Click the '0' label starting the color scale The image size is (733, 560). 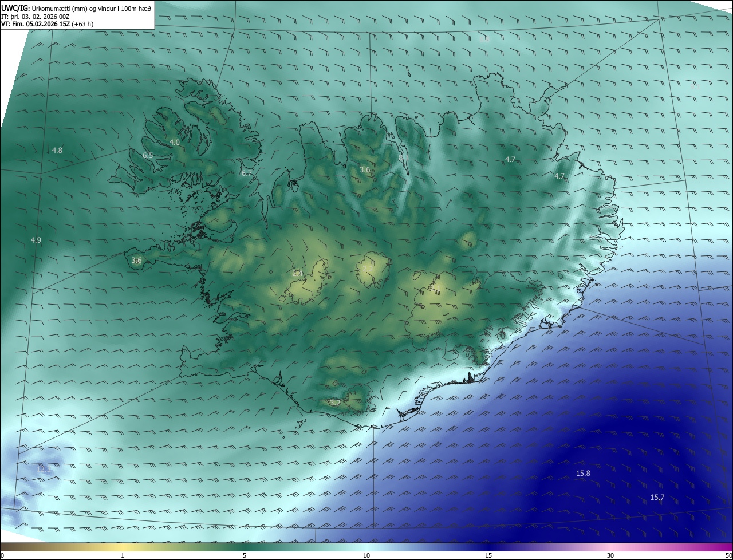click(x=2, y=556)
